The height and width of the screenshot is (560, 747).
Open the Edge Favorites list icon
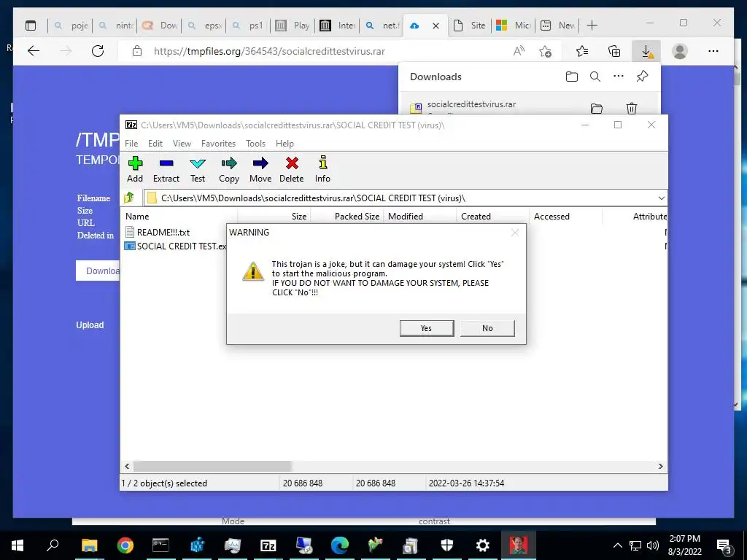point(581,51)
